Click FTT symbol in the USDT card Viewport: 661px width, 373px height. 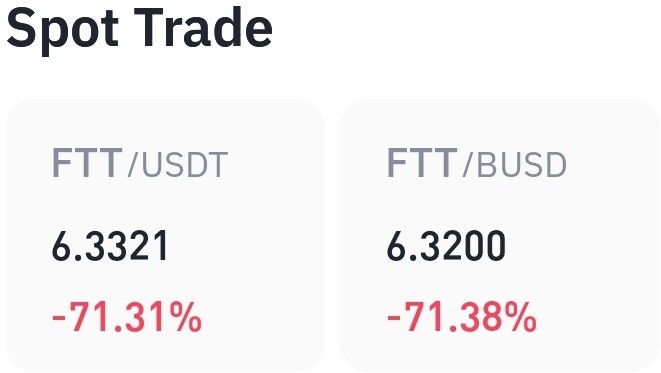click(87, 163)
